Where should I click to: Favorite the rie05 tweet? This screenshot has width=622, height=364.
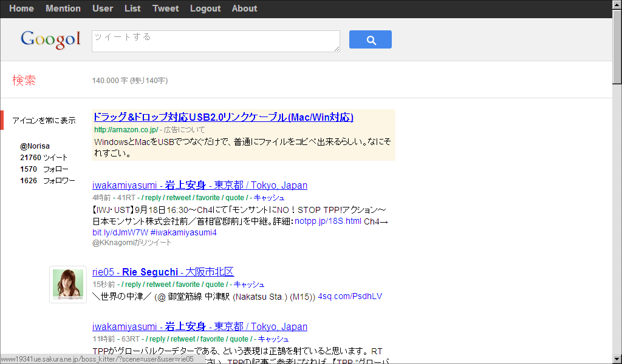188,284
